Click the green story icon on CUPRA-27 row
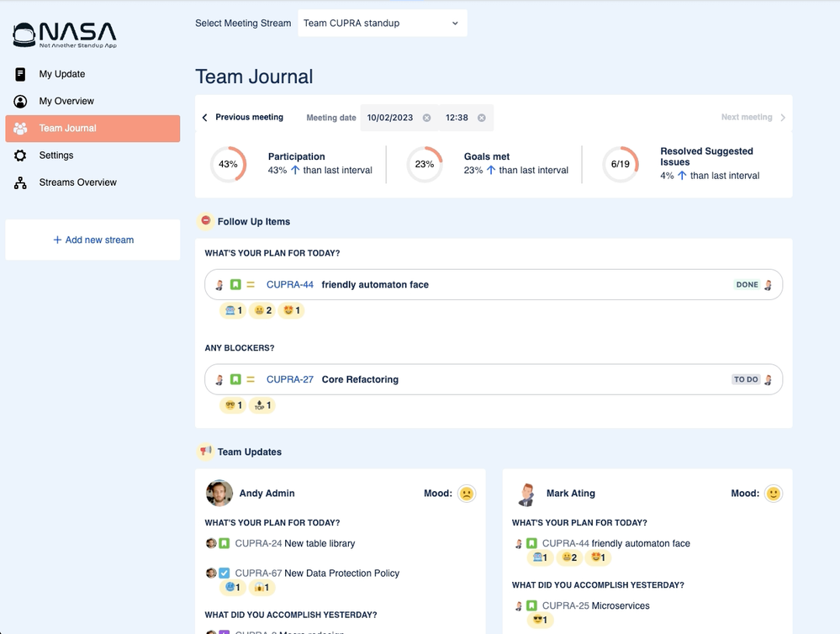Viewport: 840px width, 634px height. 235,379
